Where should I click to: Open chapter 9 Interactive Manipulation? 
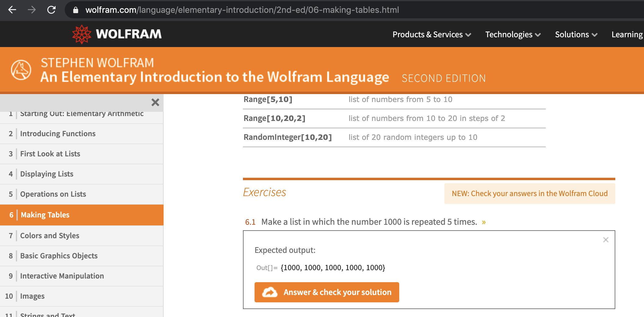coord(81,276)
